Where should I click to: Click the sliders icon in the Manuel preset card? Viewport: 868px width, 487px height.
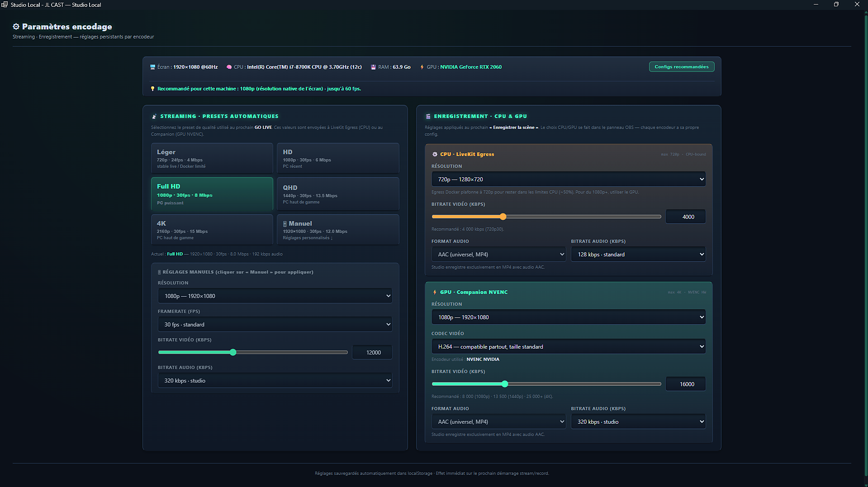point(285,224)
